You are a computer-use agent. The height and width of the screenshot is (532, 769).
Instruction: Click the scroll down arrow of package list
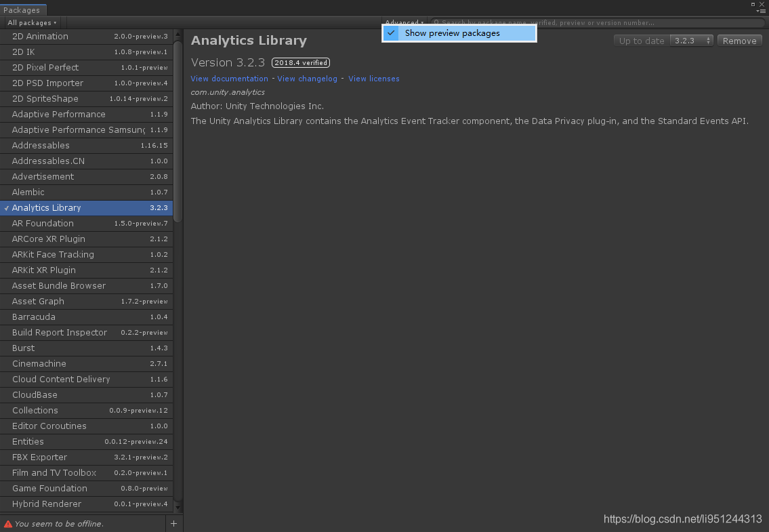[x=178, y=508]
